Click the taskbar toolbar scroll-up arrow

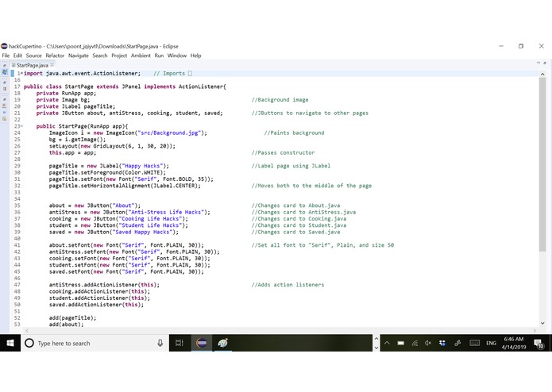376,339
